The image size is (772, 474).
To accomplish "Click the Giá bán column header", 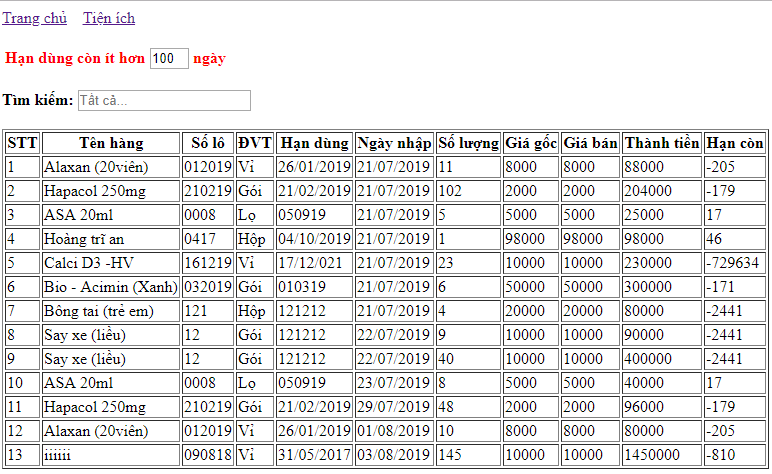I will [590, 143].
